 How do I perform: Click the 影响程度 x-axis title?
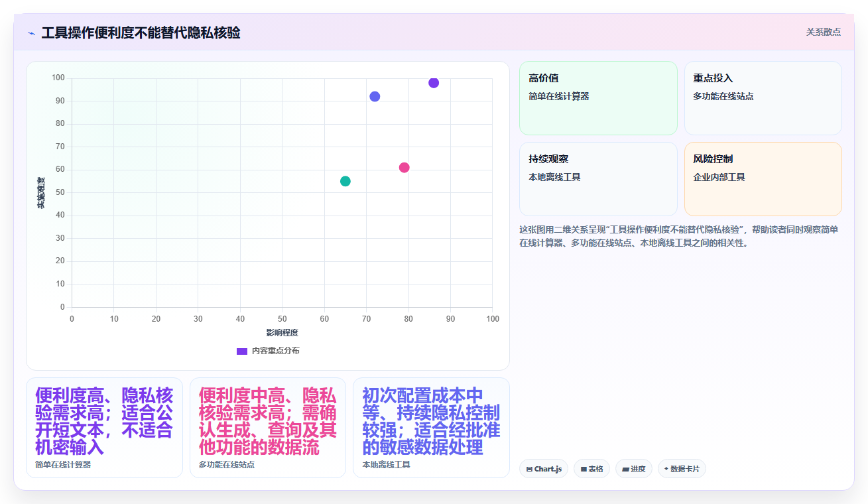tap(282, 332)
